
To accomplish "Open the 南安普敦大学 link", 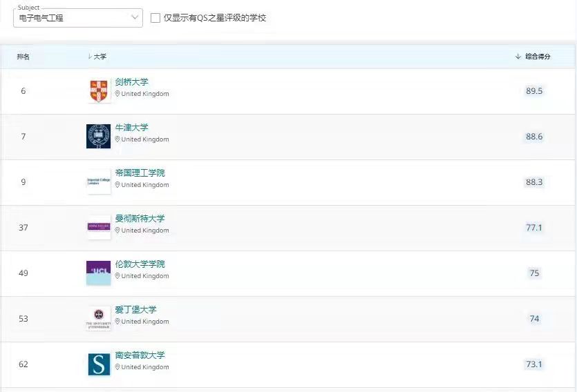I will pos(140,355).
